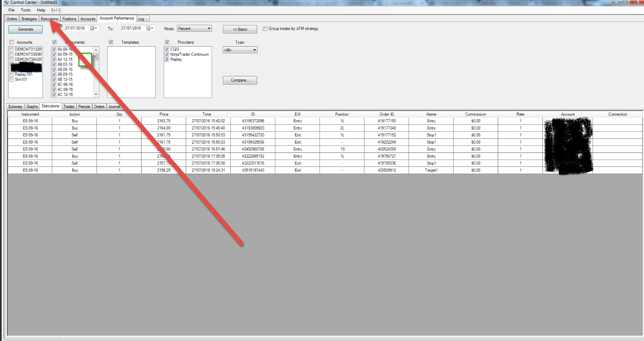Uncheck the 6C 12-15 instrument
Viewport: 644px width, 341px height.
54,94
